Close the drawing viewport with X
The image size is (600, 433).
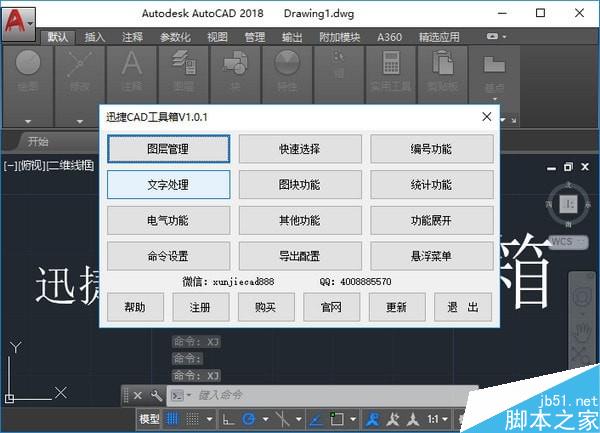(x=585, y=167)
